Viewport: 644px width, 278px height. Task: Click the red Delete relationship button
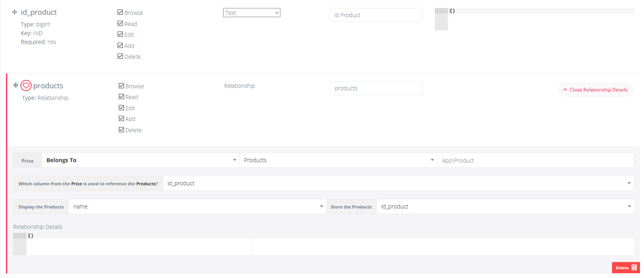coord(626,268)
